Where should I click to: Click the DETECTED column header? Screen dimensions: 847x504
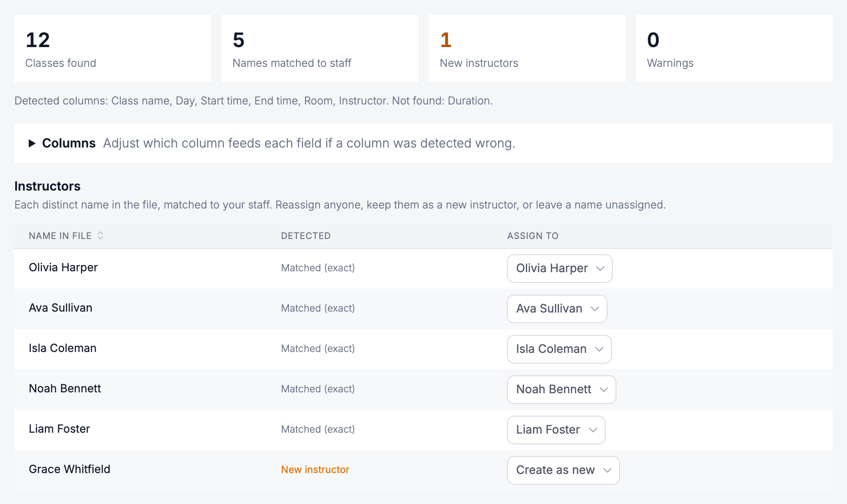point(306,236)
